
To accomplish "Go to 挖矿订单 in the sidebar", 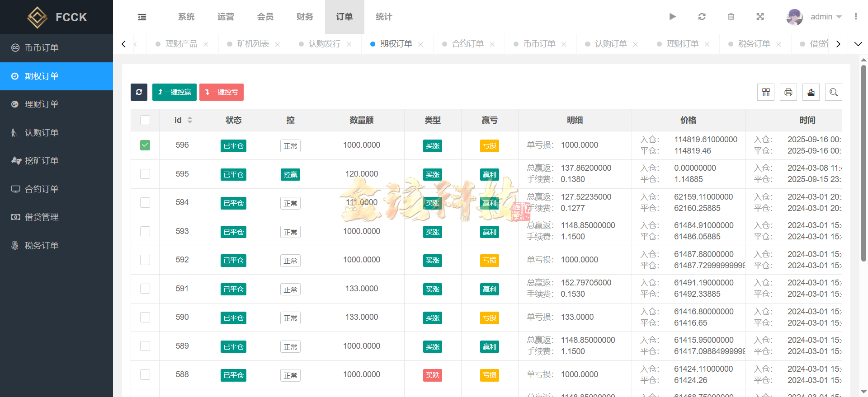I will pos(57,161).
